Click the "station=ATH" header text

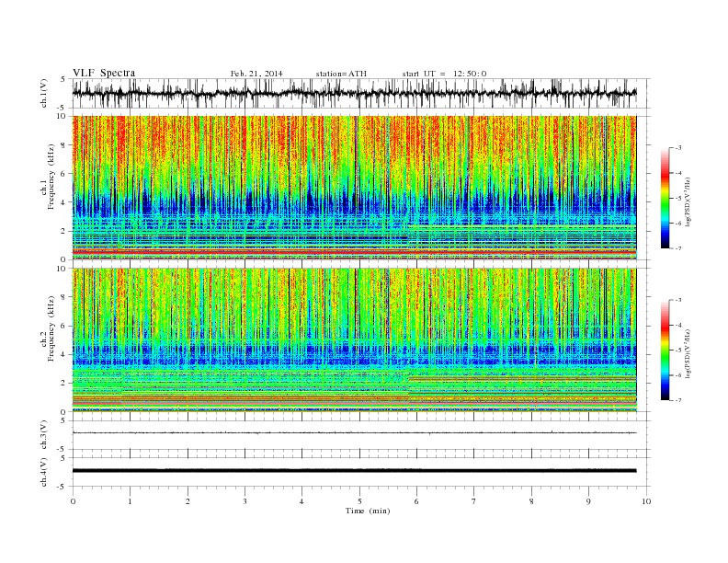coord(341,74)
